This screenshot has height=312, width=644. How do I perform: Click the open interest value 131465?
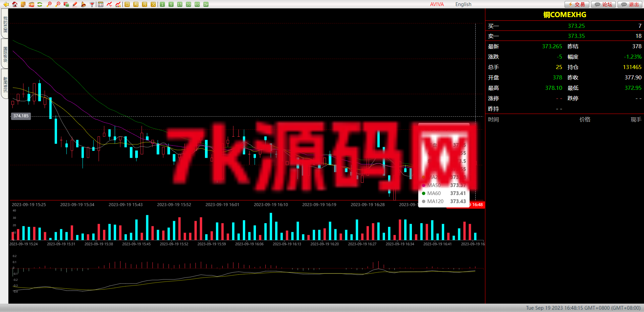632,67
